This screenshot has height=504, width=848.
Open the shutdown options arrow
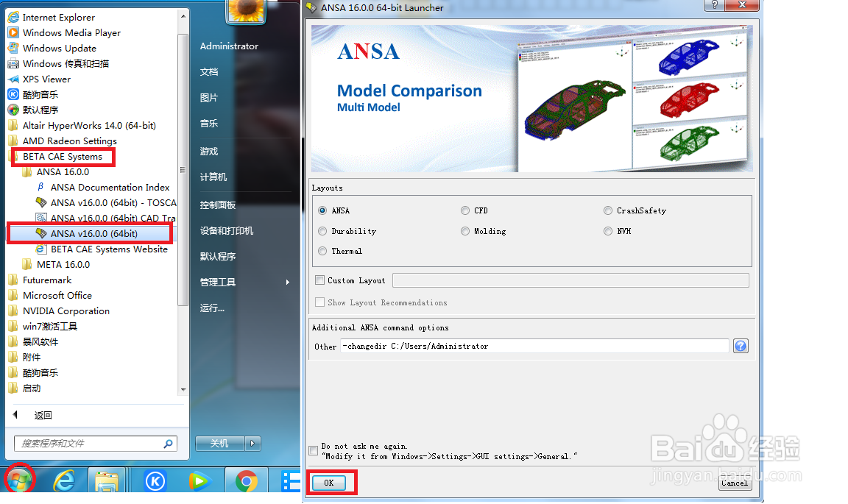(252, 444)
